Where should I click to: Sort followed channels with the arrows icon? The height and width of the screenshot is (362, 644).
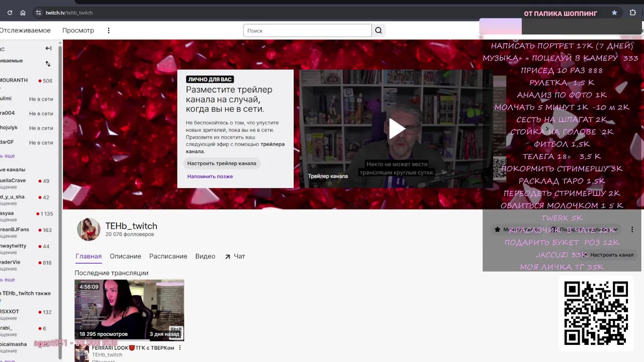48,64
